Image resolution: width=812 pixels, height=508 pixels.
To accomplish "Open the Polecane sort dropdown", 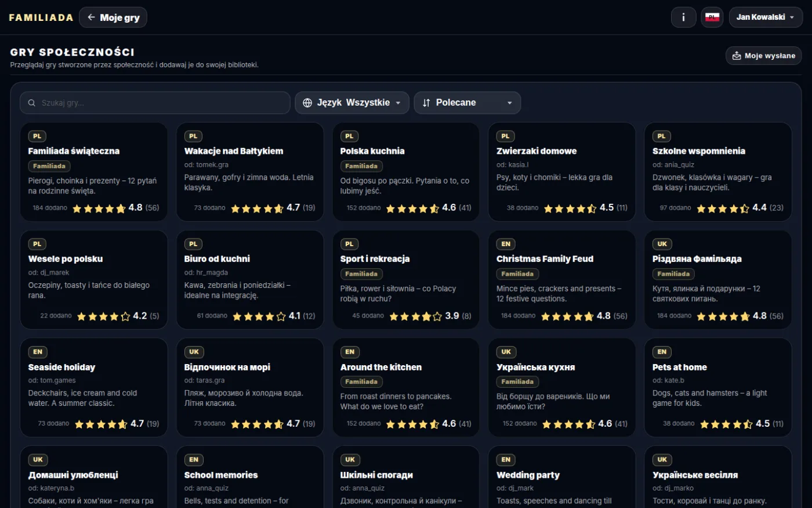I will point(467,103).
